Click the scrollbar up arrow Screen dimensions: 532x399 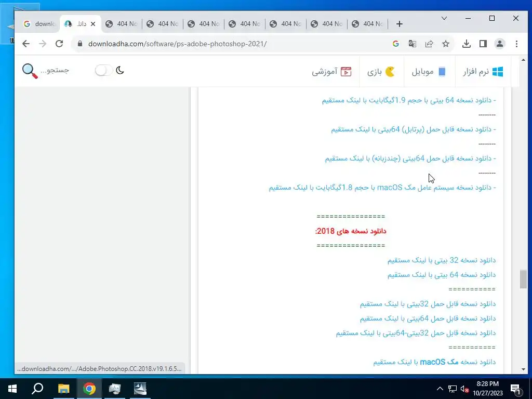click(523, 60)
